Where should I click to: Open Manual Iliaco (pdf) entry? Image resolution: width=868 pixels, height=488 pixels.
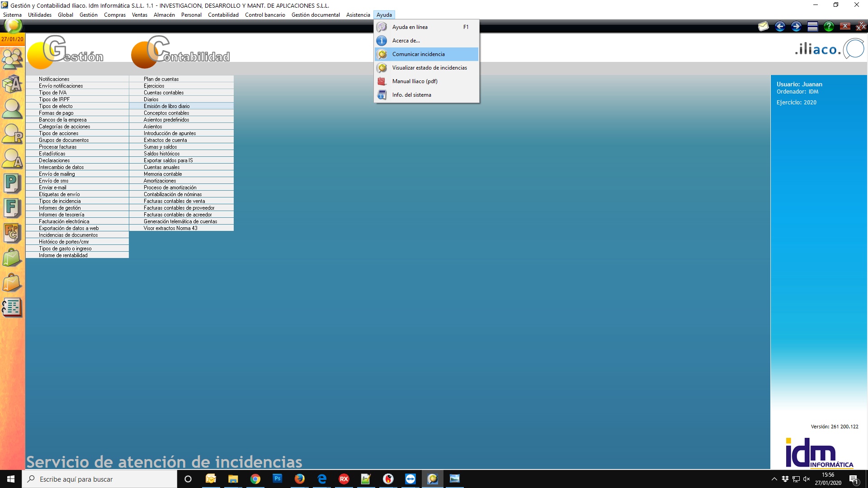(x=427, y=81)
